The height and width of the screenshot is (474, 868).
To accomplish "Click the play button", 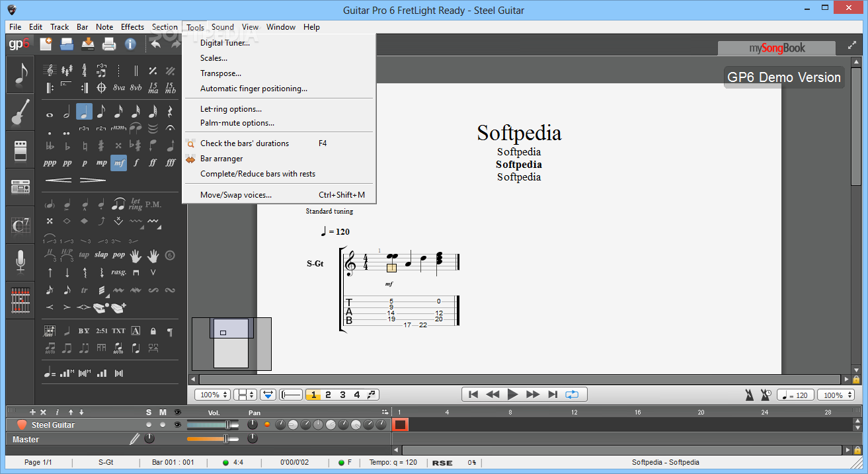I will pyautogui.click(x=512, y=395).
